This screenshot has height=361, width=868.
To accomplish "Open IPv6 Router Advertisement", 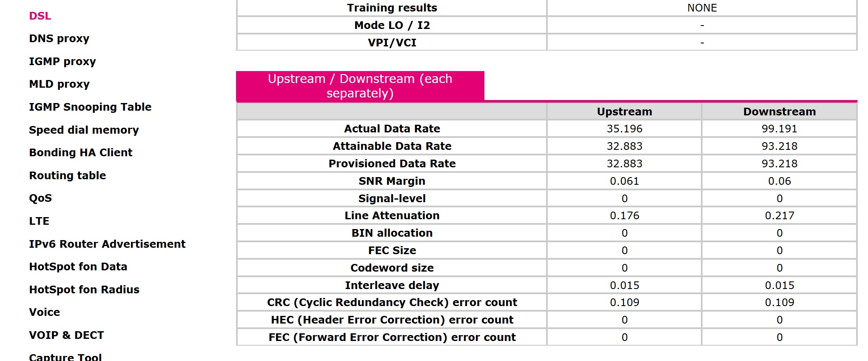I will click(107, 244).
